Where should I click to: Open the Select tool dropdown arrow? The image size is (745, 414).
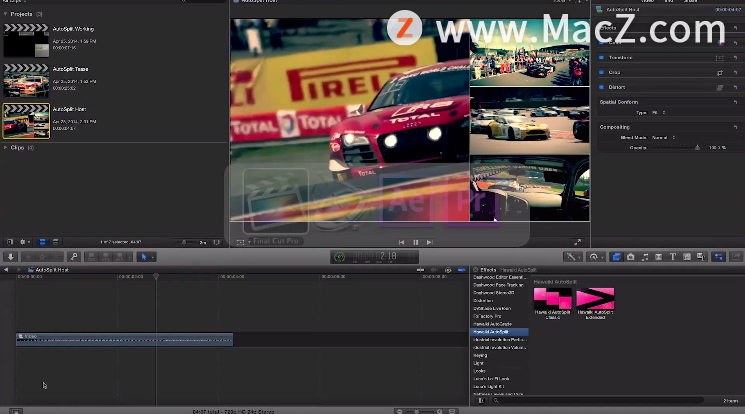click(153, 257)
